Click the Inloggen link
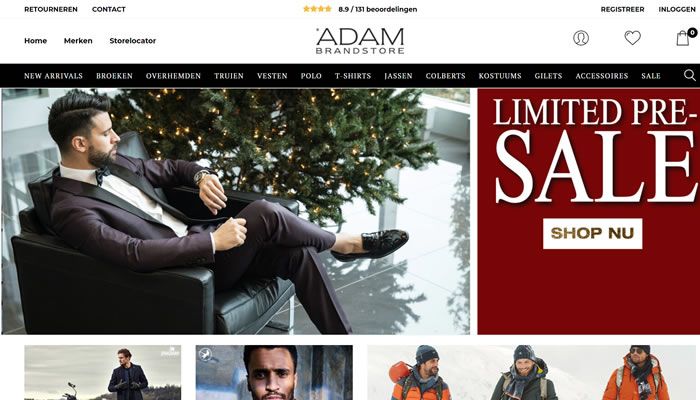Viewport: 700px width, 400px height. 677,9
